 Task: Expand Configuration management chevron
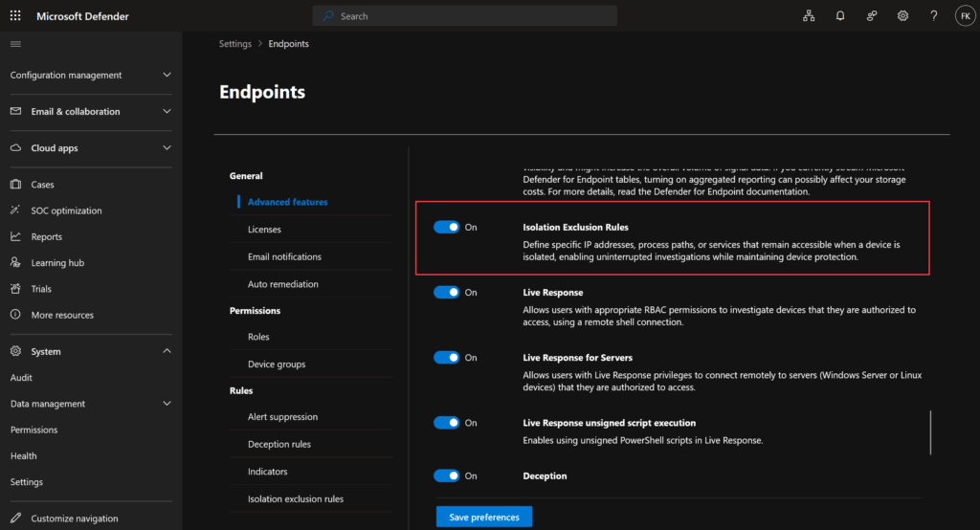(x=167, y=75)
